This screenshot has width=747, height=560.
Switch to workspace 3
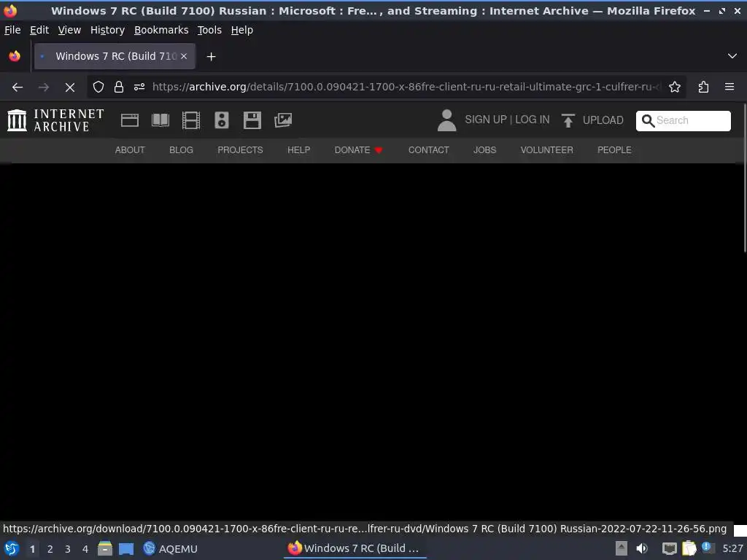point(68,549)
